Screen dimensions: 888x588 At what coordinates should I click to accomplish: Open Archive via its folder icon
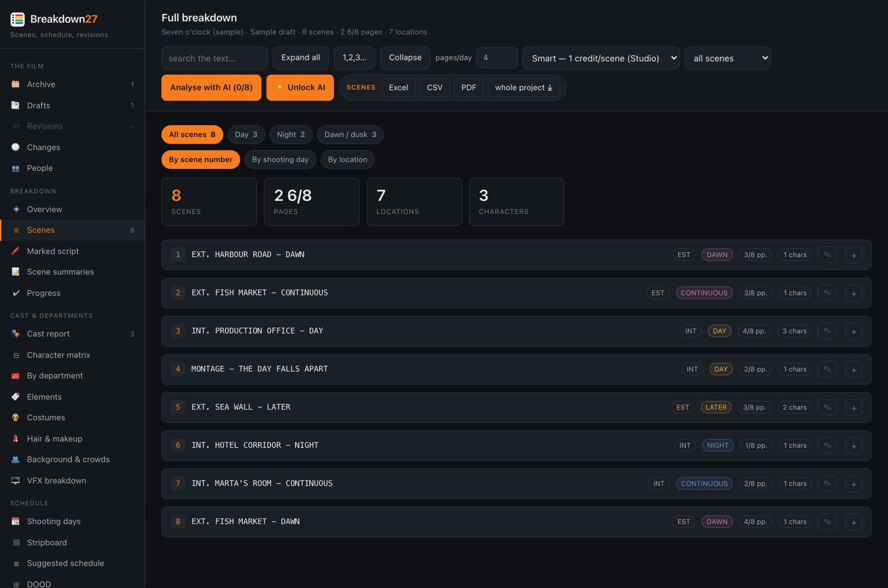(x=16, y=84)
